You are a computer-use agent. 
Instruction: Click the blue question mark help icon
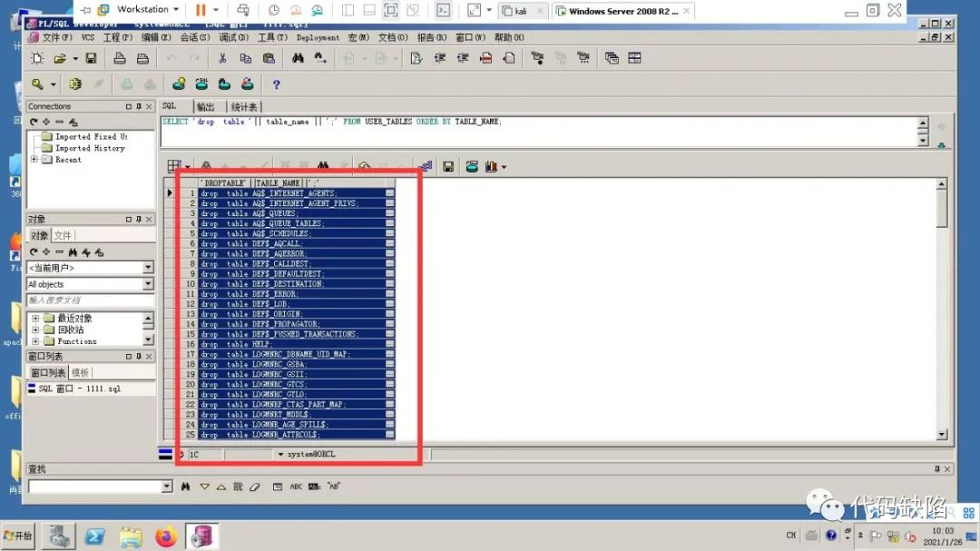click(x=277, y=84)
